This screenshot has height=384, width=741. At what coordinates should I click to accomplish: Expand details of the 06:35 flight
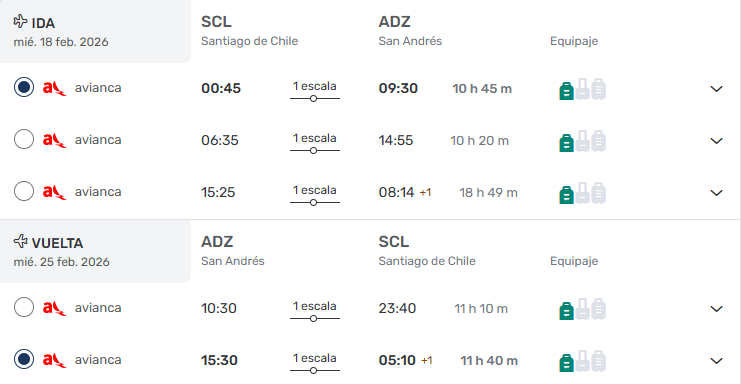pyautogui.click(x=716, y=141)
